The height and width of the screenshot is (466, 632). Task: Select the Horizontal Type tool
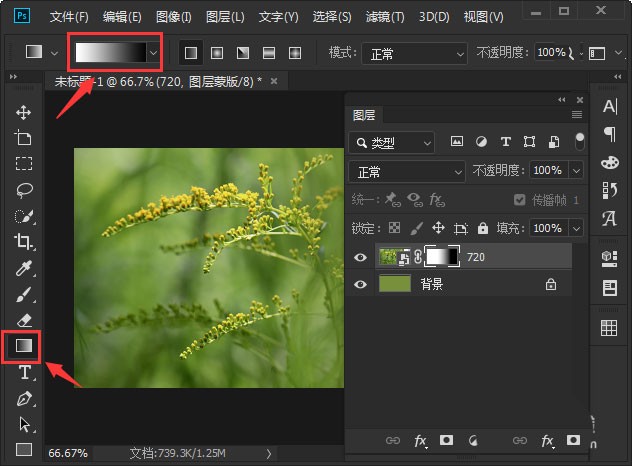[24, 373]
